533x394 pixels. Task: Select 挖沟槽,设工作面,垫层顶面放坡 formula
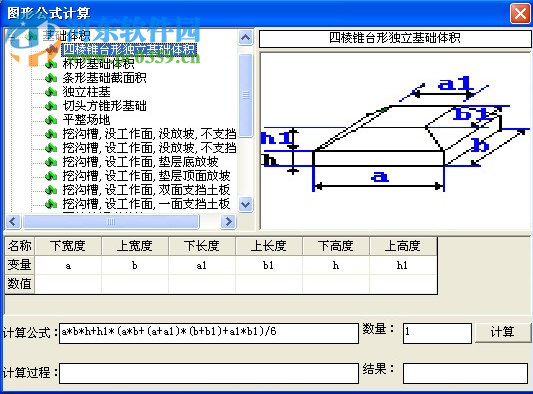pyautogui.click(x=147, y=176)
